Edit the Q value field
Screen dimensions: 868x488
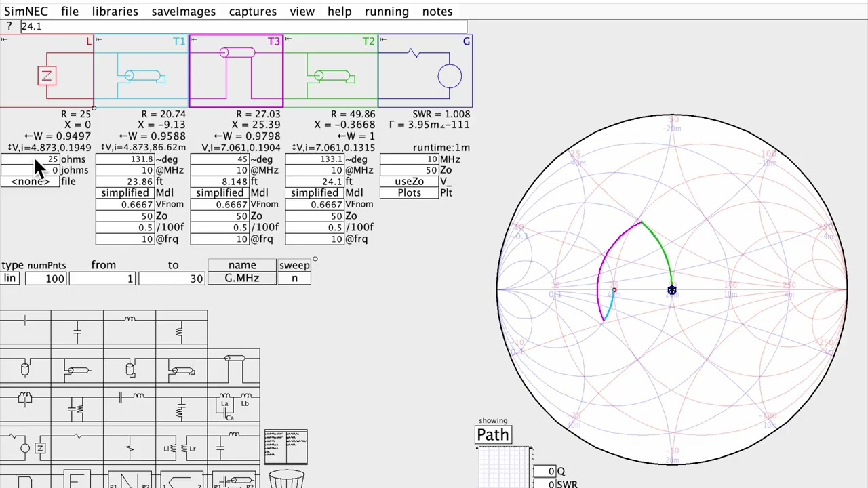(x=543, y=471)
